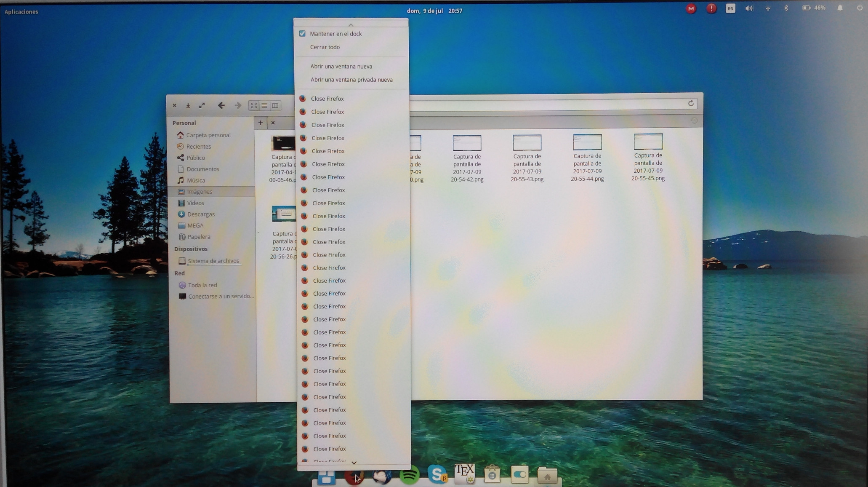
Task: Open the Wi-Fi network indicator
Action: click(768, 9)
